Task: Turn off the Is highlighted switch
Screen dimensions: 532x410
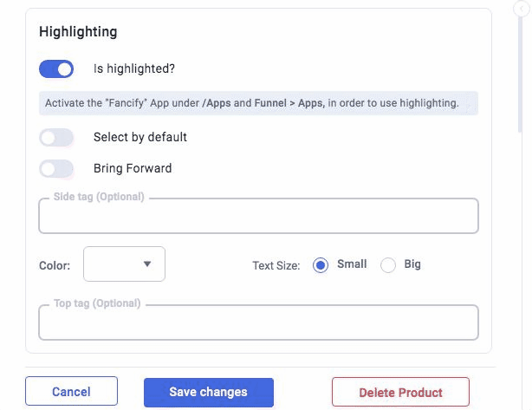Action: tap(56, 68)
